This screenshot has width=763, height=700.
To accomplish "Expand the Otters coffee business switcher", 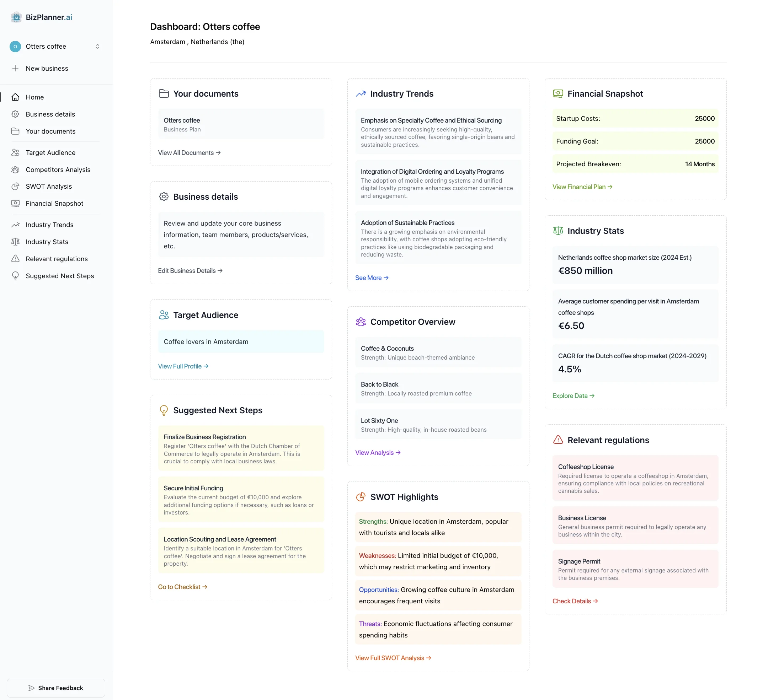I will pyautogui.click(x=98, y=46).
